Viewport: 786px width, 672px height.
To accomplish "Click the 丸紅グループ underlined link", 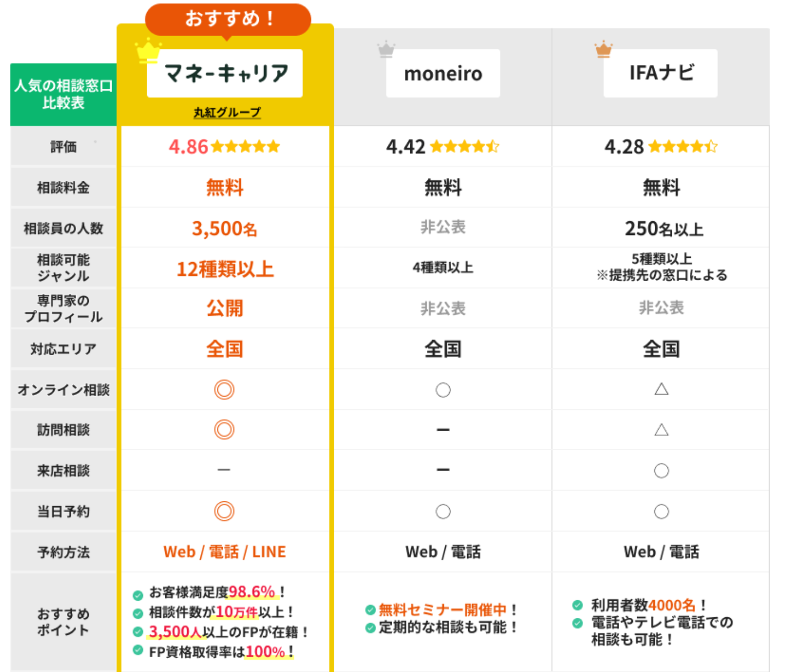I will (227, 113).
